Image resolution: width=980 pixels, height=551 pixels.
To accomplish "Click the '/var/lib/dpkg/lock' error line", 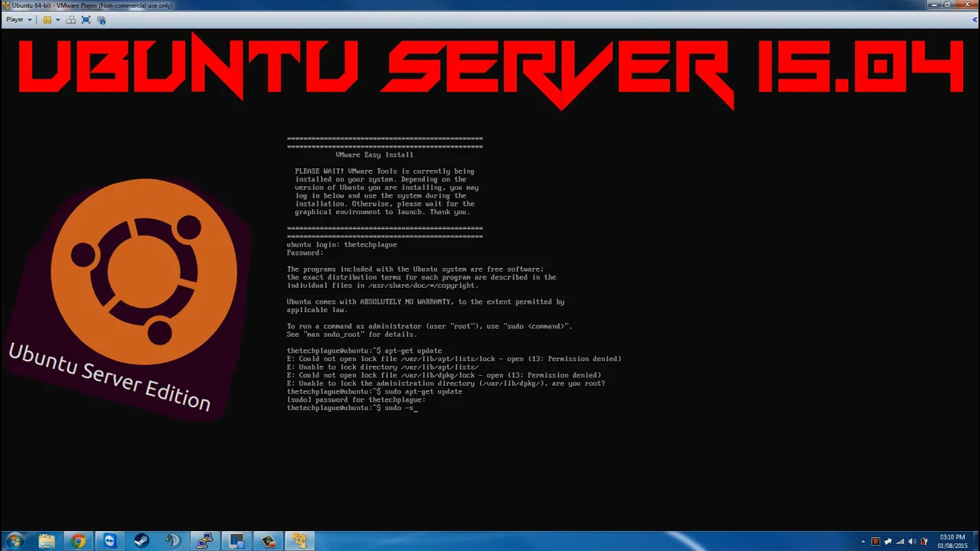I will (x=444, y=375).
